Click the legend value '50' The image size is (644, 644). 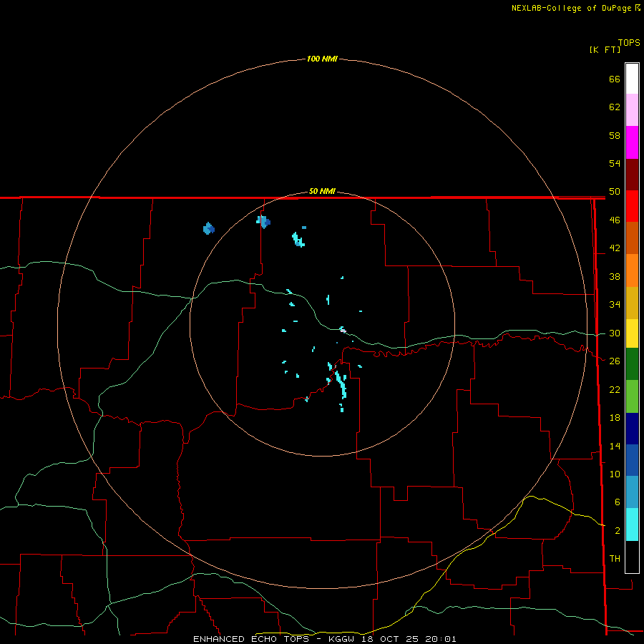[x=615, y=192]
